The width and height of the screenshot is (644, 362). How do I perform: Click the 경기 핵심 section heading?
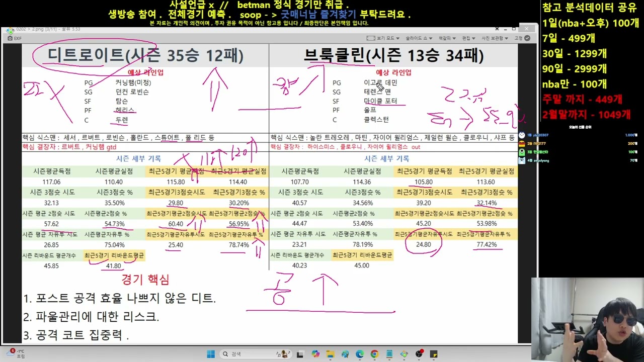click(x=145, y=280)
